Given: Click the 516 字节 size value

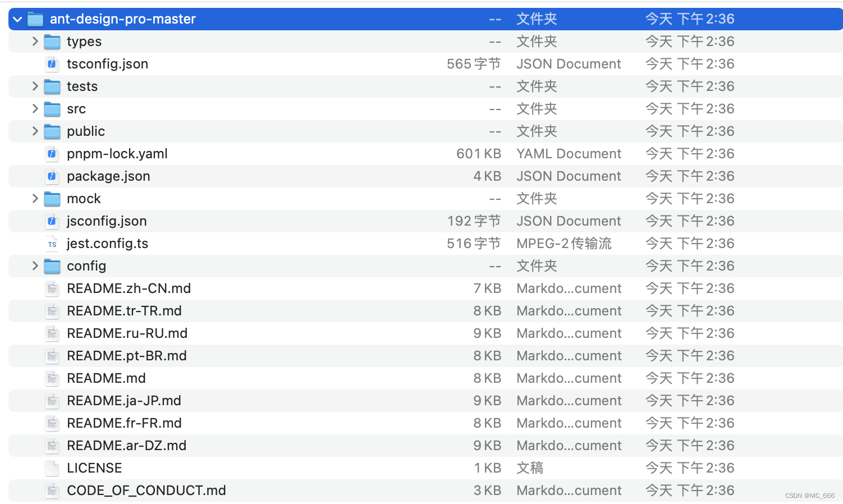Looking at the screenshot, I should pos(474,244).
